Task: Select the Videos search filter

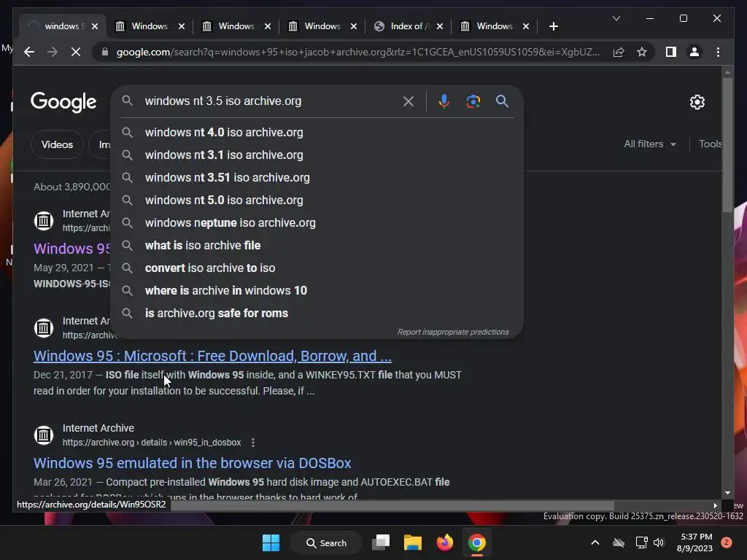Action: (x=57, y=144)
